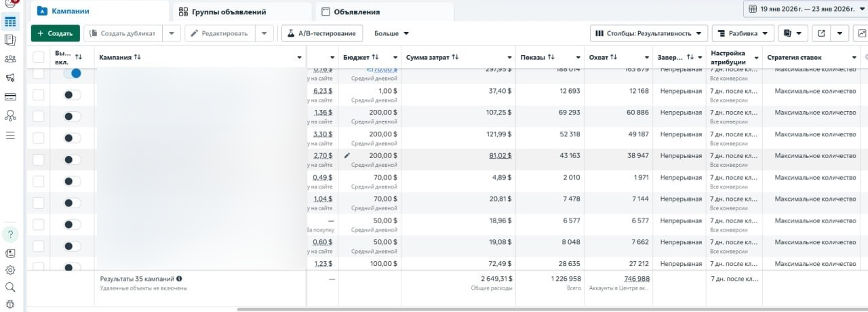Open the Стратегия ставок column menu arrow
The width and height of the screenshot is (868, 312).
tap(854, 58)
